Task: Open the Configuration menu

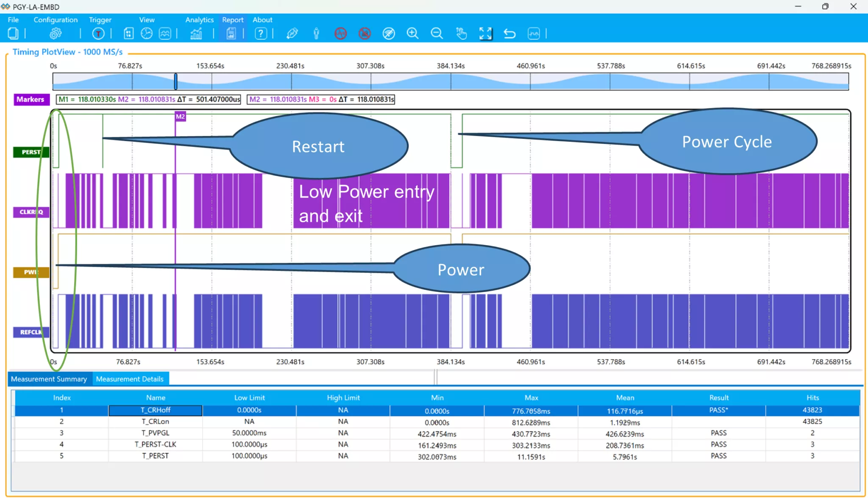Action: click(x=56, y=19)
